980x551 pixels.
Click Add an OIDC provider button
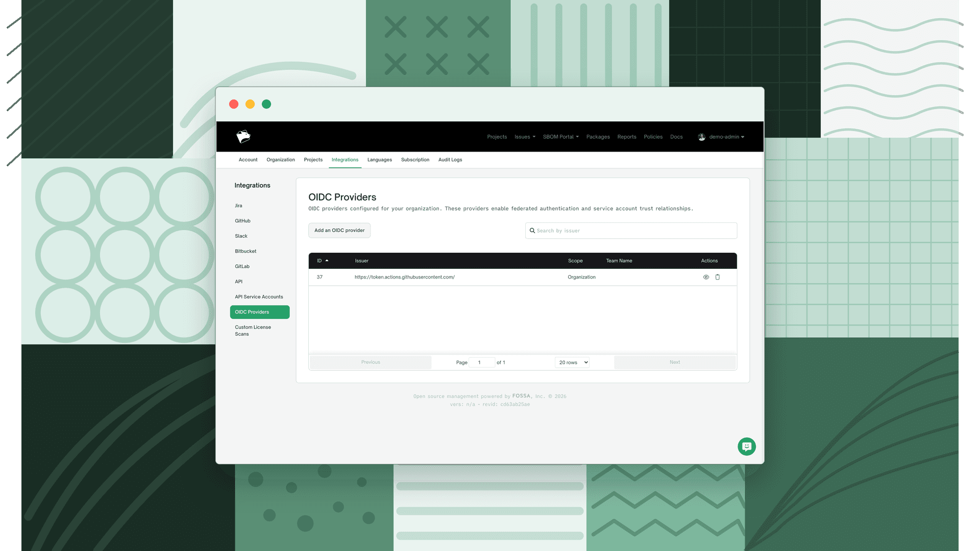(339, 231)
